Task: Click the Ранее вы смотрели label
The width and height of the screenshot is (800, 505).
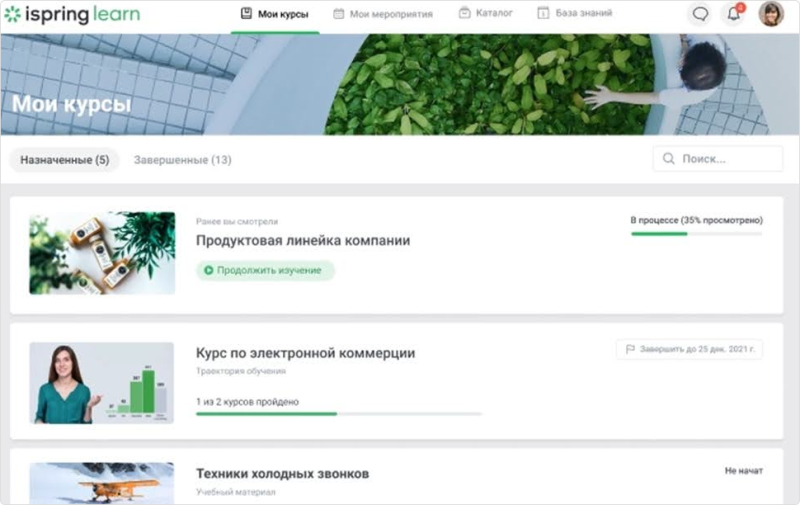Action: 237,221
